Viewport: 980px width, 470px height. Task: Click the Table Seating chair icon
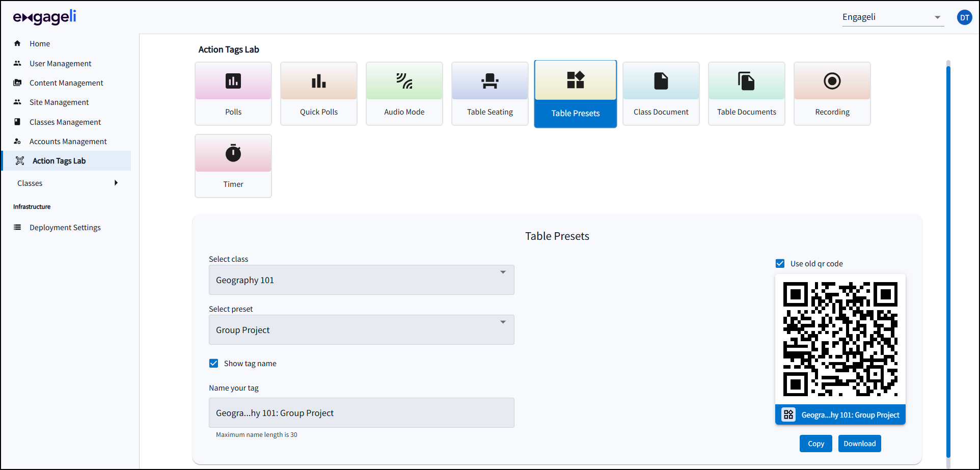point(490,81)
